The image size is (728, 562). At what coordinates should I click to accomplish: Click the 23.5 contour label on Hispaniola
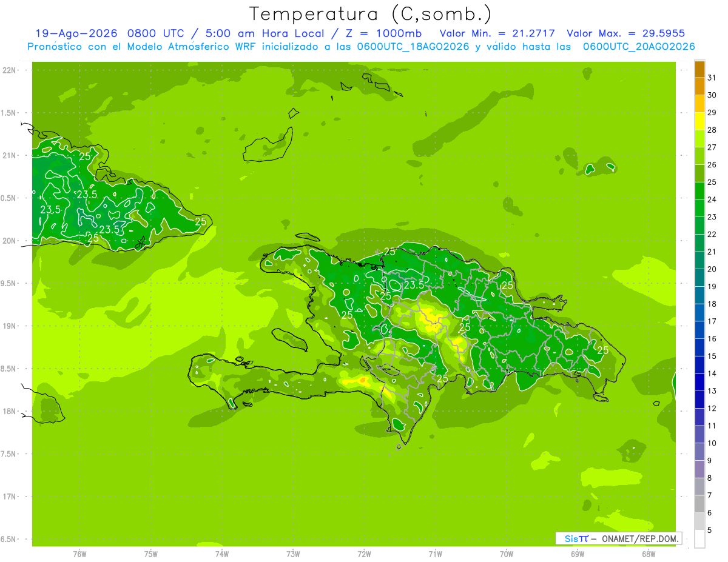pos(414,285)
